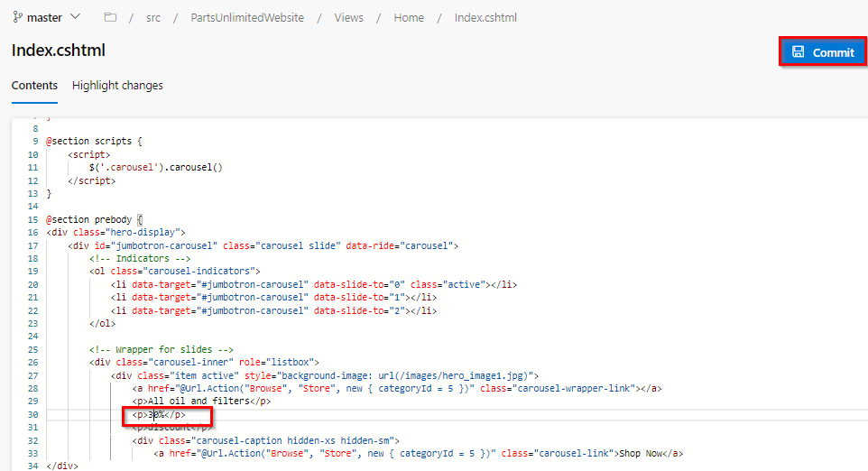Screen dimensions: 868x471
Task: Click the repository root folder icon
Action: 110,17
